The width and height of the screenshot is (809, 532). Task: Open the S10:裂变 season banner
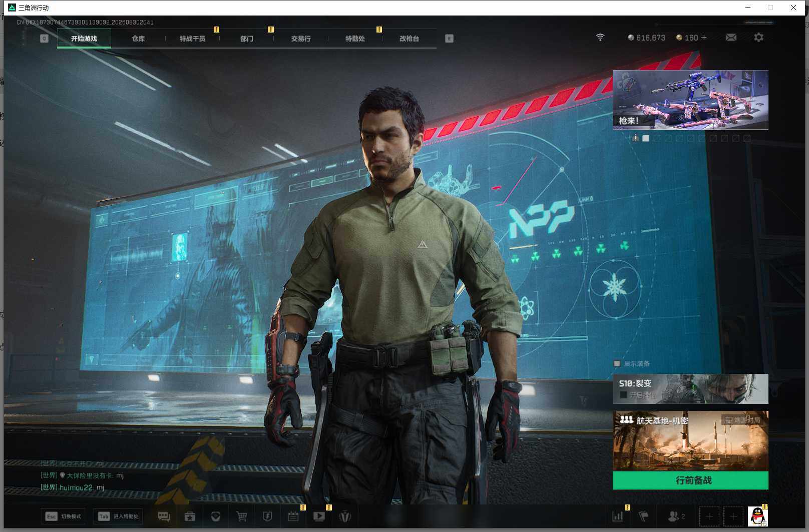click(690, 389)
